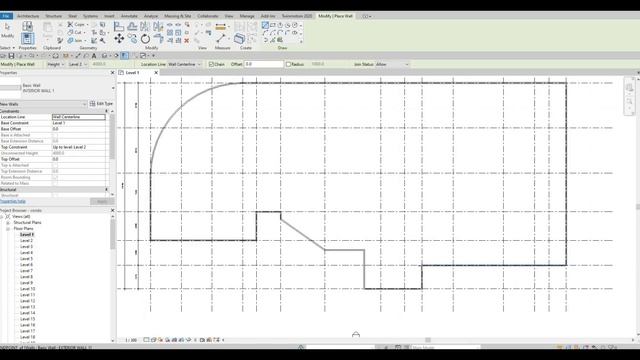Switch to the Structure ribbon tab

pyautogui.click(x=53, y=16)
